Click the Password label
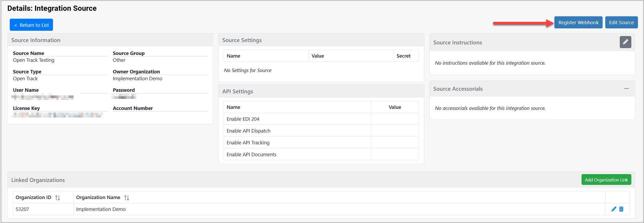The image size is (644, 223). pyautogui.click(x=124, y=90)
